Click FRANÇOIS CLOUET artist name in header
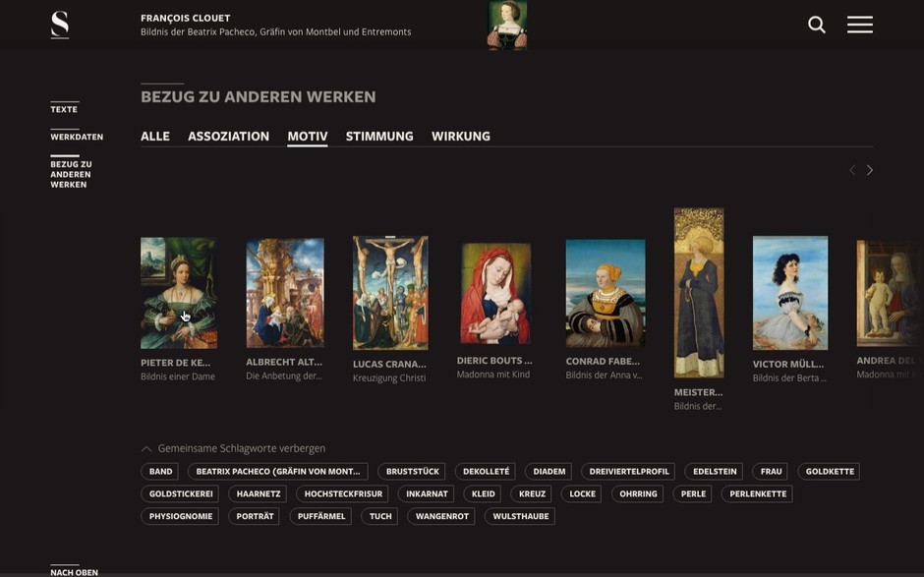The image size is (924, 577). click(x=185, y=19)
